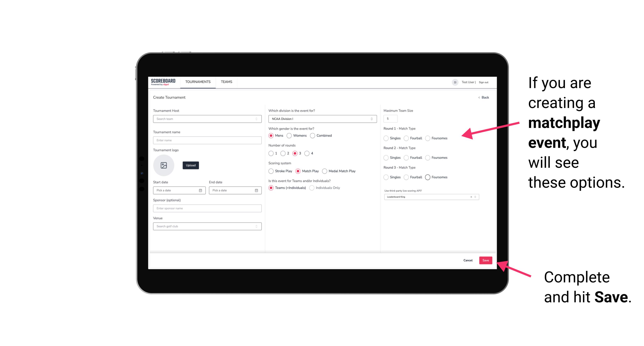Expand the Venue golf club dropdown
The height and width of the screenshot is (346, 644).
256,226
